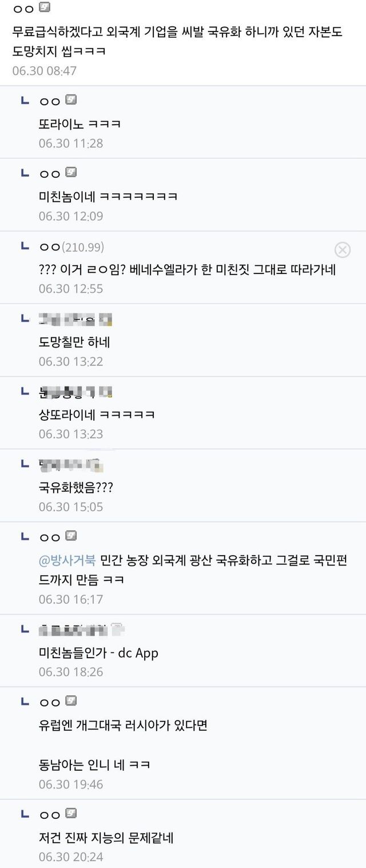
Task: Click the delete X button on the 210.99 comment
Action: click(342, 250)
